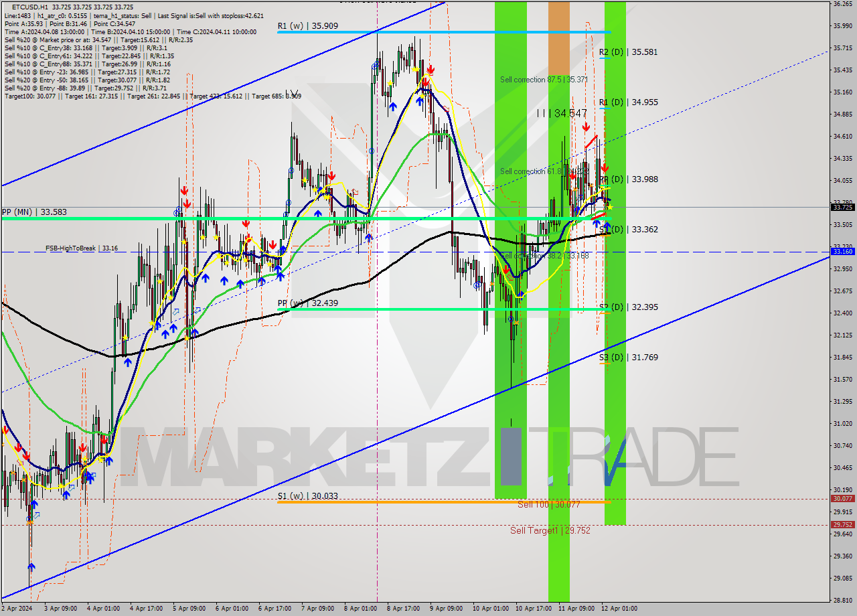The image size is (857, 616).
Task: Click the Line:1483 h1_atr_c0 status line
Action: (133, 15)
